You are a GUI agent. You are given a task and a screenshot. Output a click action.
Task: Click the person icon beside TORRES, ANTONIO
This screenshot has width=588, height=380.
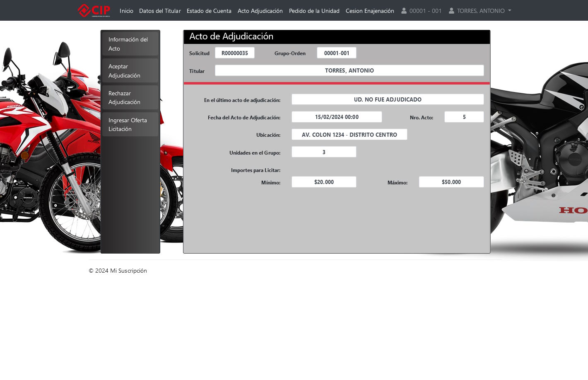pos(451,11)
